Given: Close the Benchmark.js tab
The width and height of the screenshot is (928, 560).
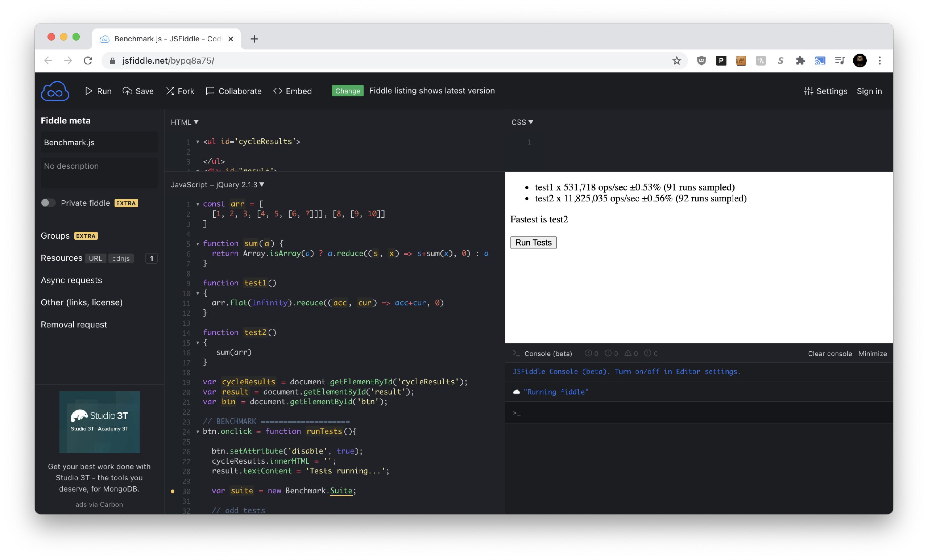Looking at the screenshot, I should (231, 39).
